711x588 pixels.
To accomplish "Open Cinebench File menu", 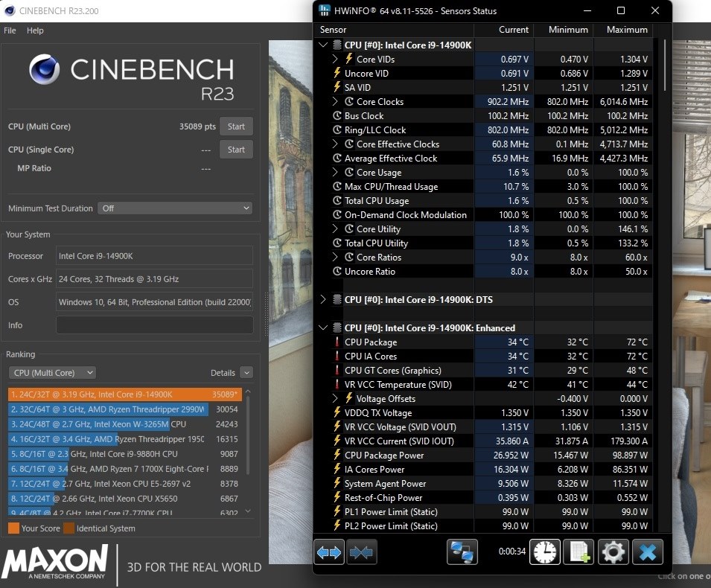I will [x=10, y=31].
